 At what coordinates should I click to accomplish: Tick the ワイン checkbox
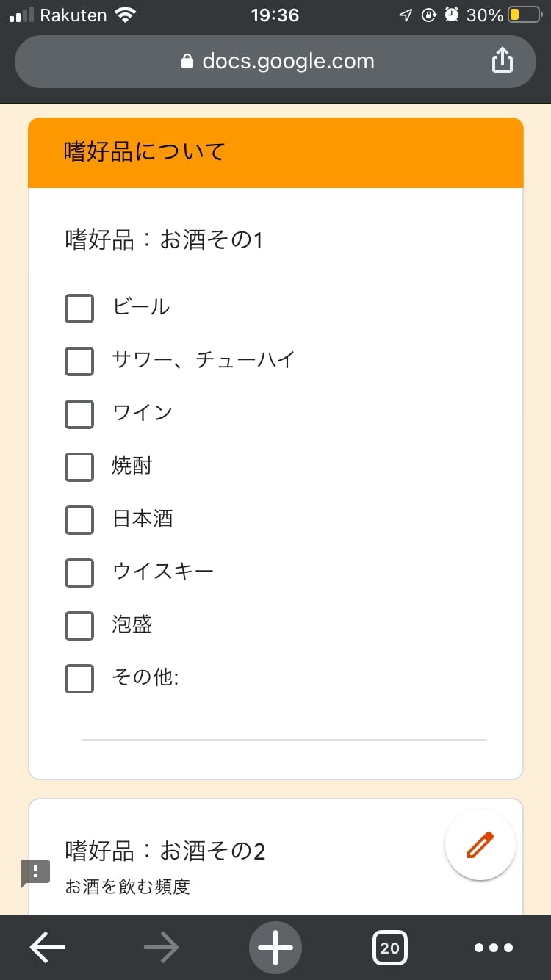[x=79, y=414]
